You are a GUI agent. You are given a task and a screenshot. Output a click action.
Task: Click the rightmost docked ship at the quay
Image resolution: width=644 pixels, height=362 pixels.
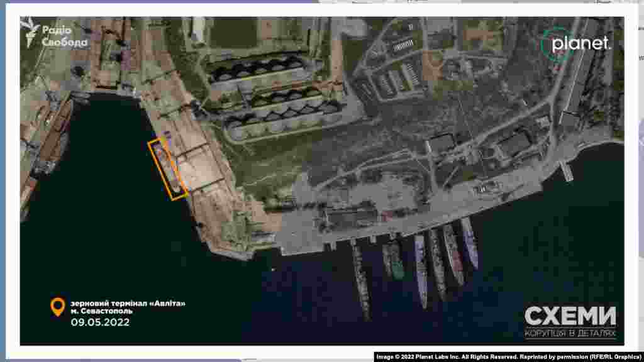[x=470, y=242]
